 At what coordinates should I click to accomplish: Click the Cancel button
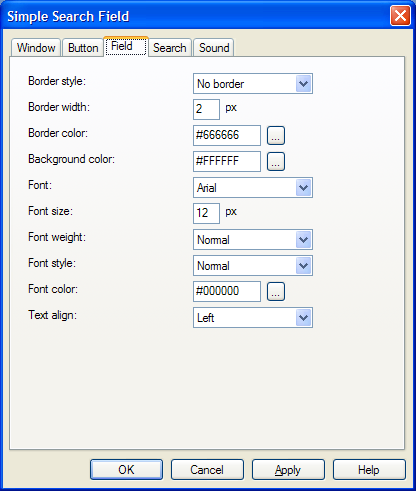[x=207, y=470]
